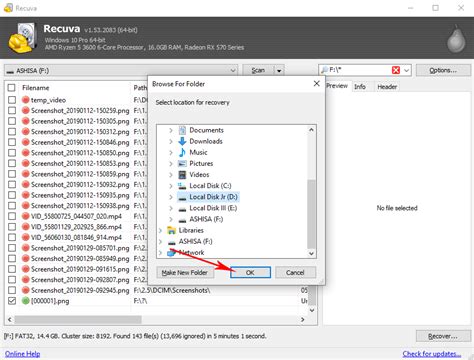Select the Music note icon folder
This screenshot has width=474, height=360.
tap(182, 152)
